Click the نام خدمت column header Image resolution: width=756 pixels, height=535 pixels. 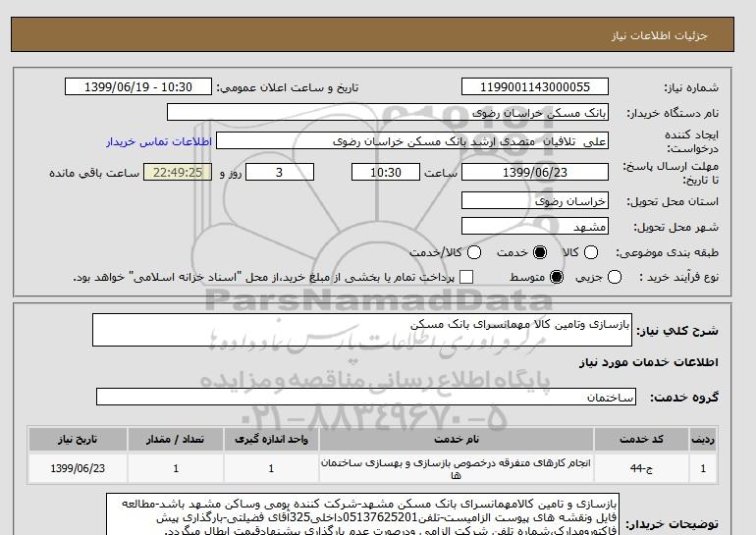pyautogui.click(x=457, y=439)
